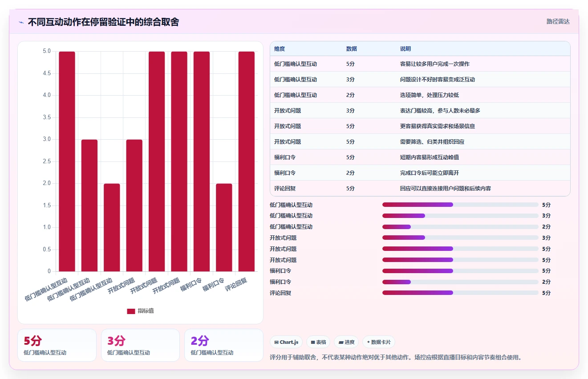Click the 表格 pill
The width and height of the screenshot is (588, 379).
pos(318,342)
